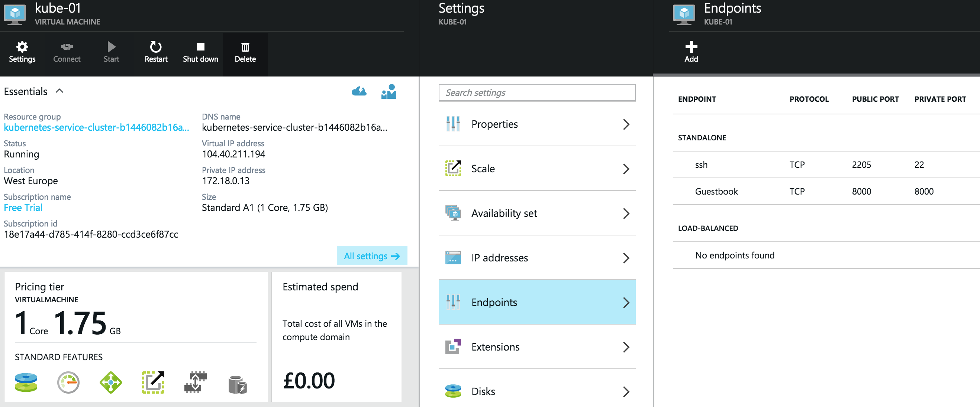Shut down the virtual machine
The width and height of the screenshot is (980, 407).
tap(200, 52)
